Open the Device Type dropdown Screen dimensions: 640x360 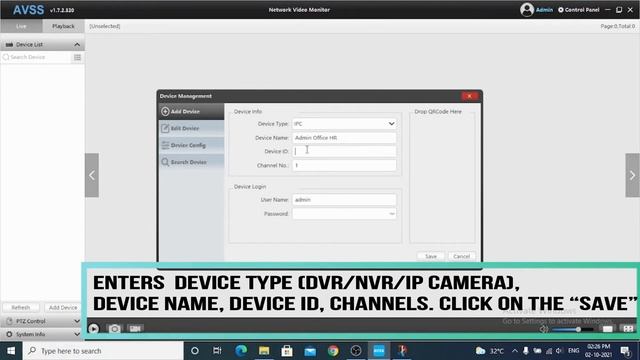tap(344, 124)
